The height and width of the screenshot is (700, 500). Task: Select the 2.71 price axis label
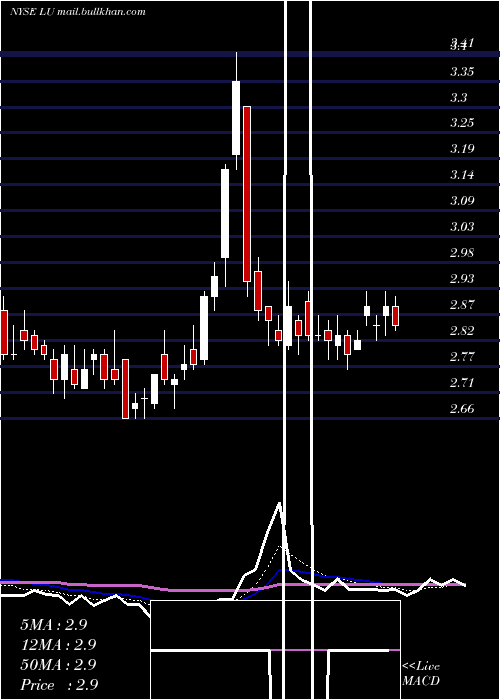coord(462,383)
